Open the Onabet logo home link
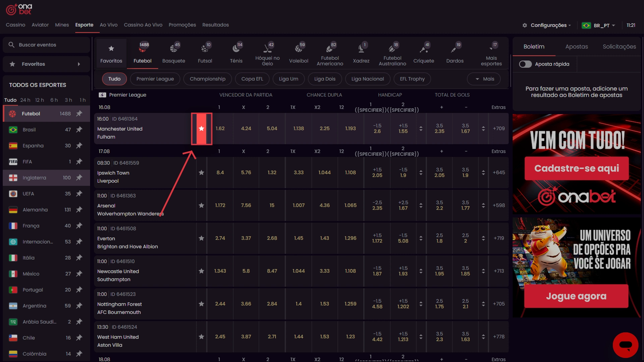The height and width of the screenshot is (362, 644). coord(19,9)
